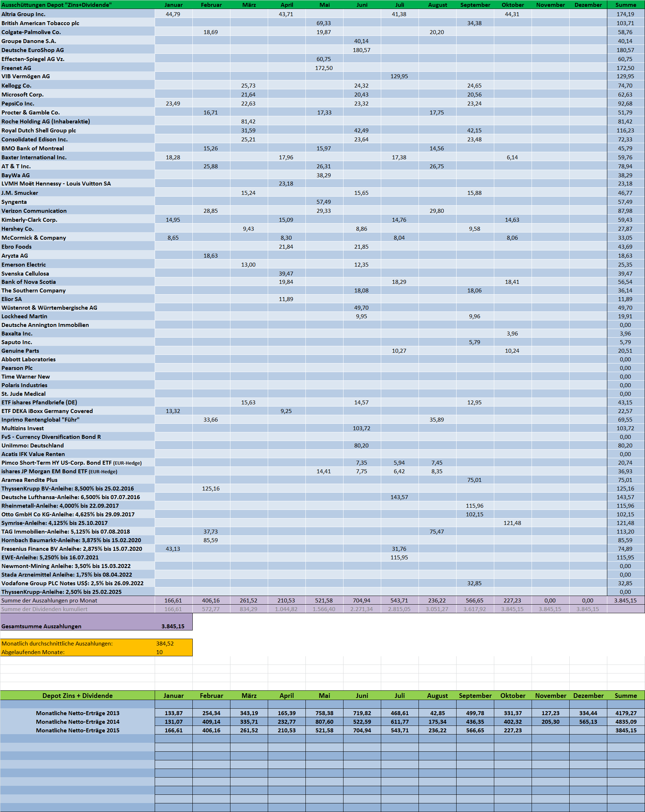Select the 'Hornbach Baumarkt-Anleihe' row label

pos(71,540)
